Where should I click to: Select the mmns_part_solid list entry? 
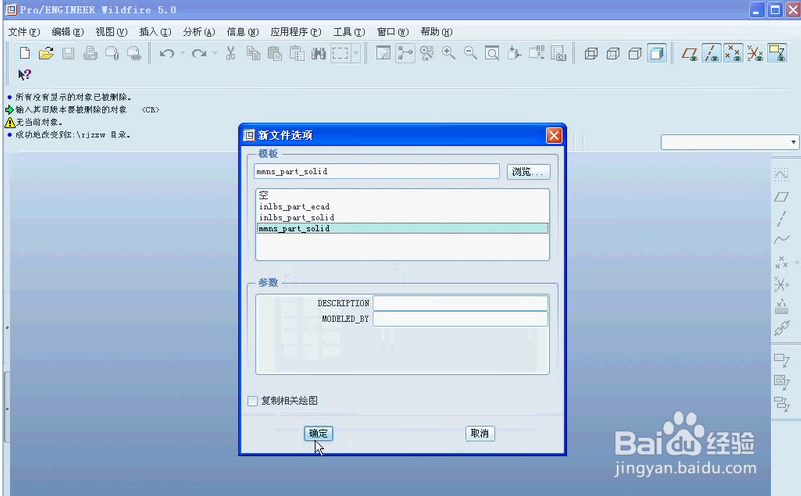point(403,228)
